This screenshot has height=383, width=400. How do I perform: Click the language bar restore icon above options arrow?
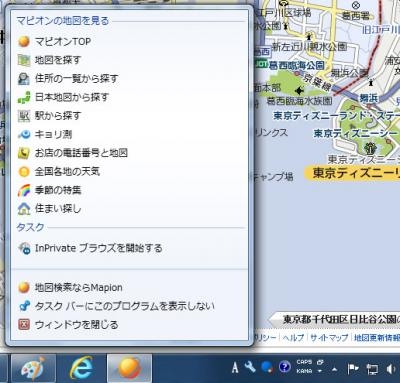coord(320,362)
